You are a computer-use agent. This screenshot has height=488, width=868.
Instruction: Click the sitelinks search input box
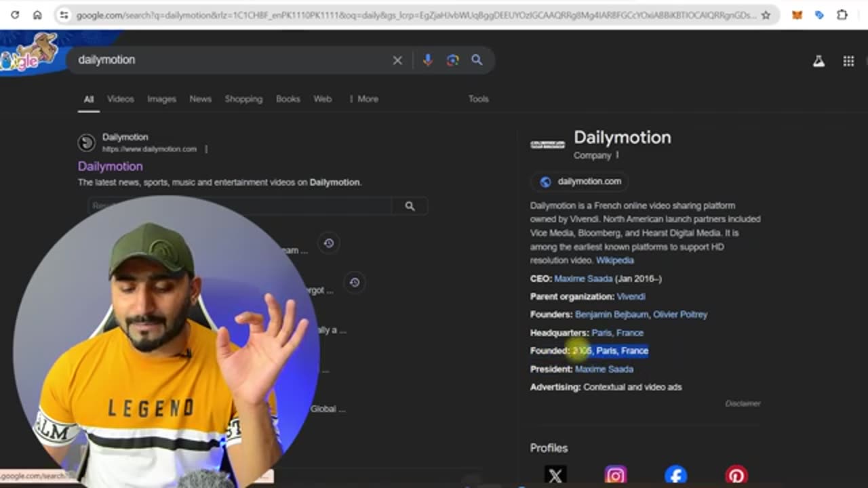point(240,206)
